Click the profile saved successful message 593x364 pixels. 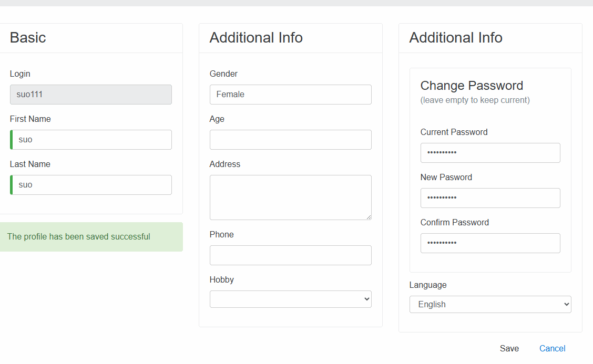tap(79, 237)
